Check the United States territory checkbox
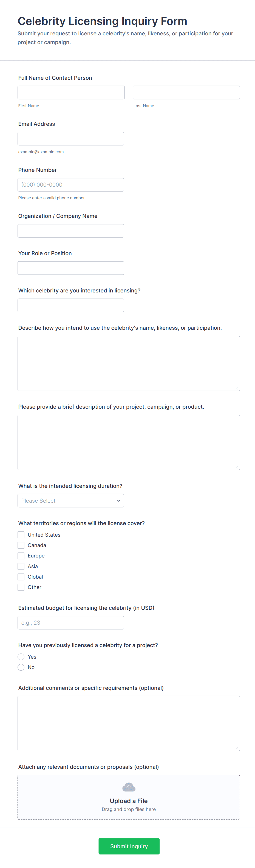The height and width of the screenshot is (868, 255). (x=21, y=535)
